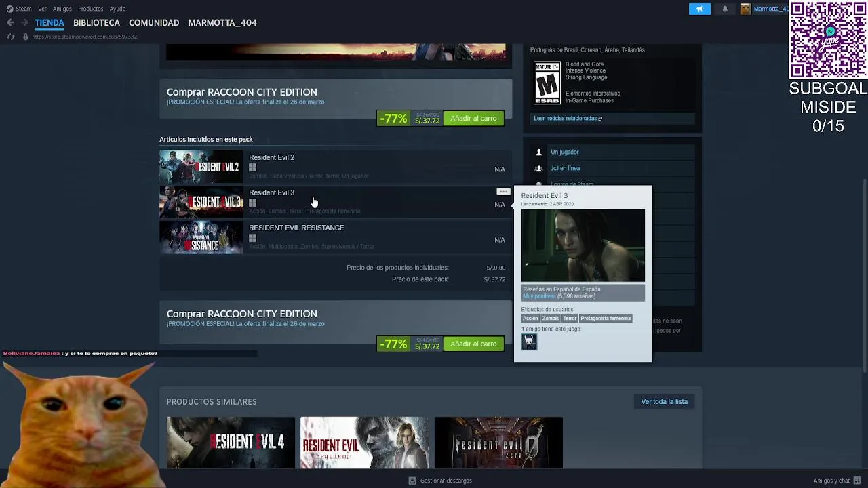Click the Steam logo icon in menu bar

click(9, 9)
